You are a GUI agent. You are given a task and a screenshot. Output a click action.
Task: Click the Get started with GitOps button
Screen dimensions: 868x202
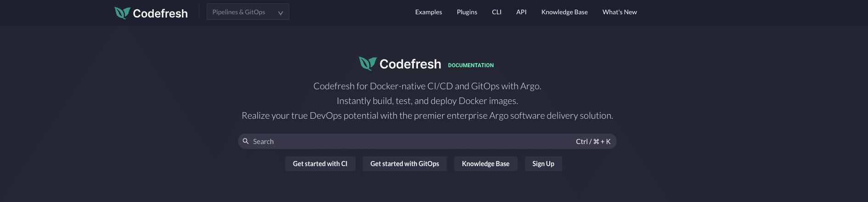pyautogui.click(x=405, y=164)
